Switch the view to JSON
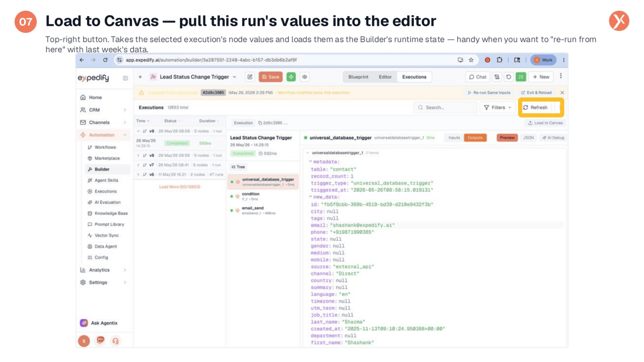Viewport: 644px width, 362px height. coord(528,138)
